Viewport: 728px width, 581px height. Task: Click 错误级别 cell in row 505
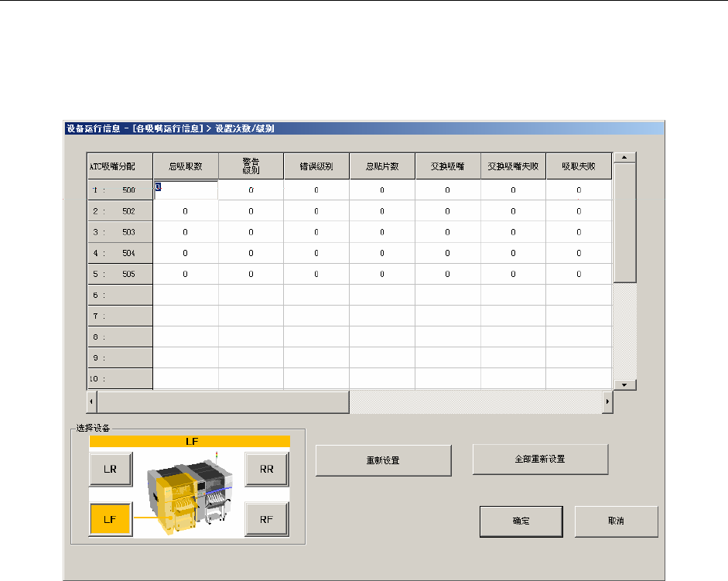[x=316, y=274]
